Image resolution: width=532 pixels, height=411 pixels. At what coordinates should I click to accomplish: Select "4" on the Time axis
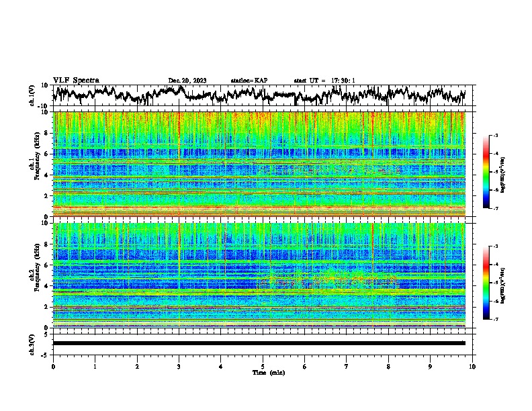pyautogui.click(x=221, y=367)
